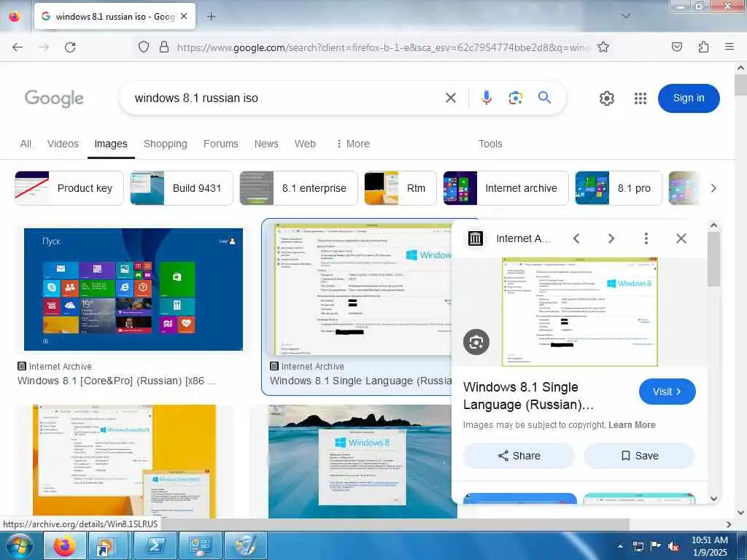Close the image preview panel
The height and width of the screenshot is (560, 747).
click(681, 238)
